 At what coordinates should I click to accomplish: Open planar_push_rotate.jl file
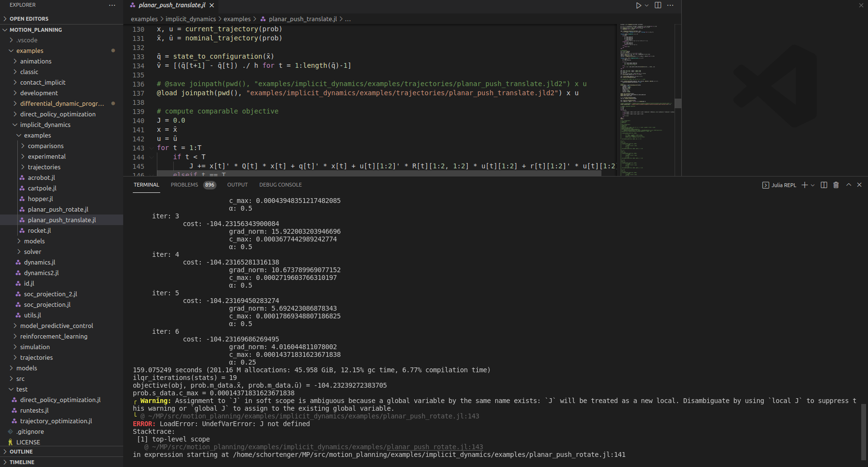pyautogui.click(x=62, y=210)
